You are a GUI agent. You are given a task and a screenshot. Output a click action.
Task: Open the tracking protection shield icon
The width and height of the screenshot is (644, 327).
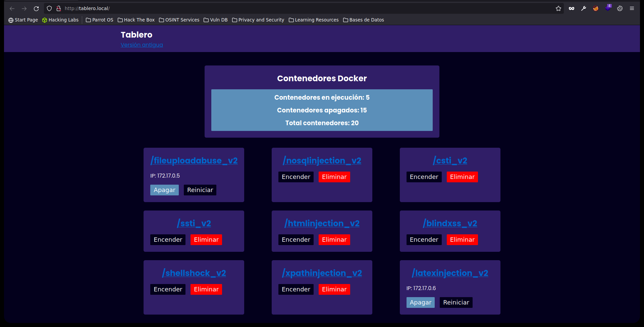pos(49,8)
